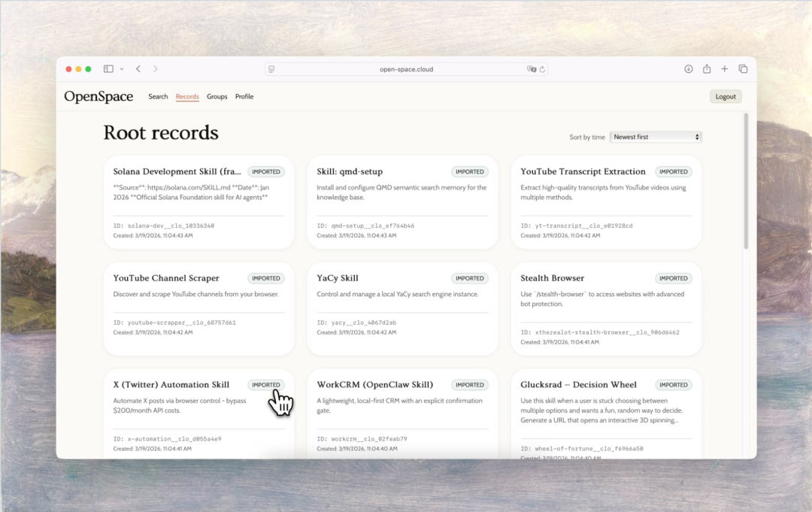
Task: Click IMPORTED badge on YouTube Channel Scraper
Action: (x=265, y=278)
